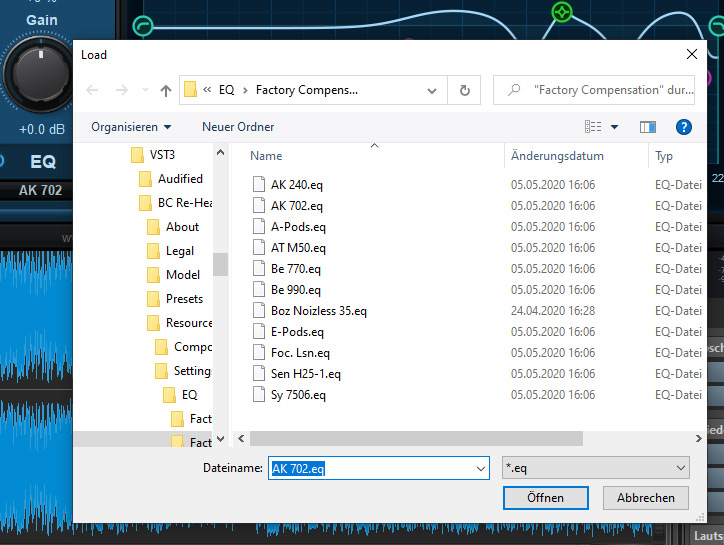
Task: Click the blue help question mark icon
Action: 684,127
